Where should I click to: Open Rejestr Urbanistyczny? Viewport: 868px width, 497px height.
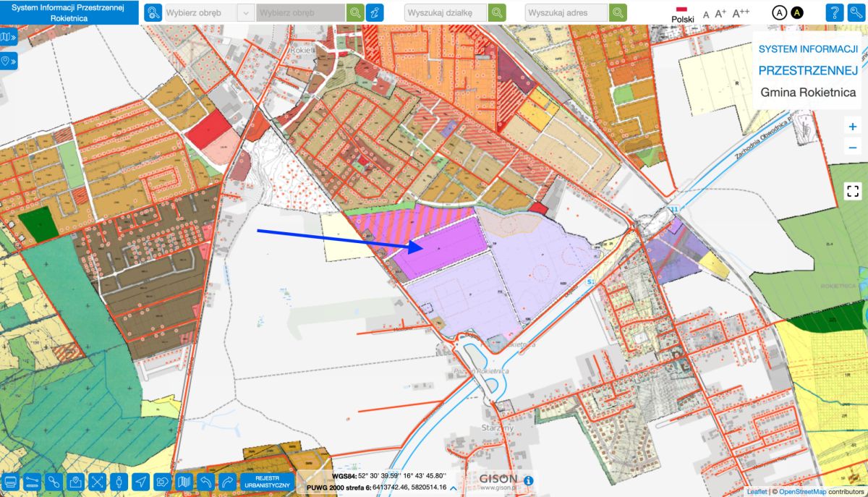pos(268,482)
